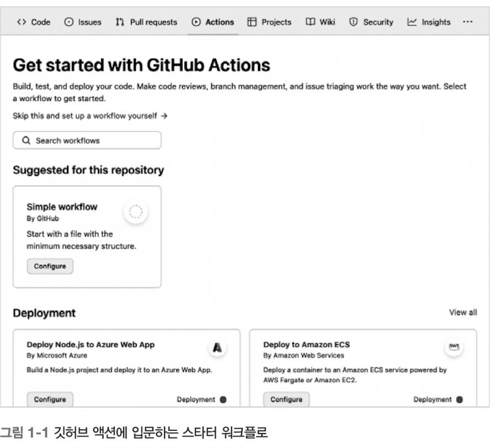Image resolution: width=497 pixels, height=448 pixels.
Task: Click the Insights graph icon
Action: pyautogui.click(x=412, y=22)
